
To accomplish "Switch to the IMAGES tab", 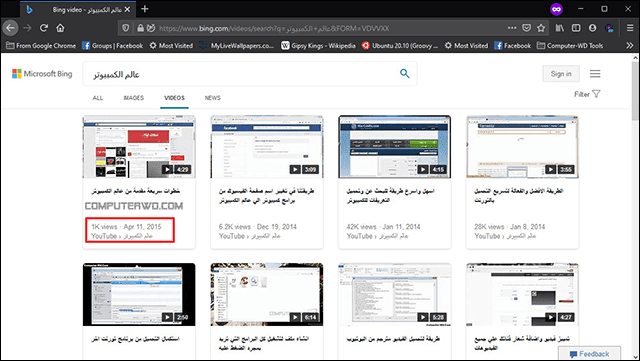I will coord(133,98).
